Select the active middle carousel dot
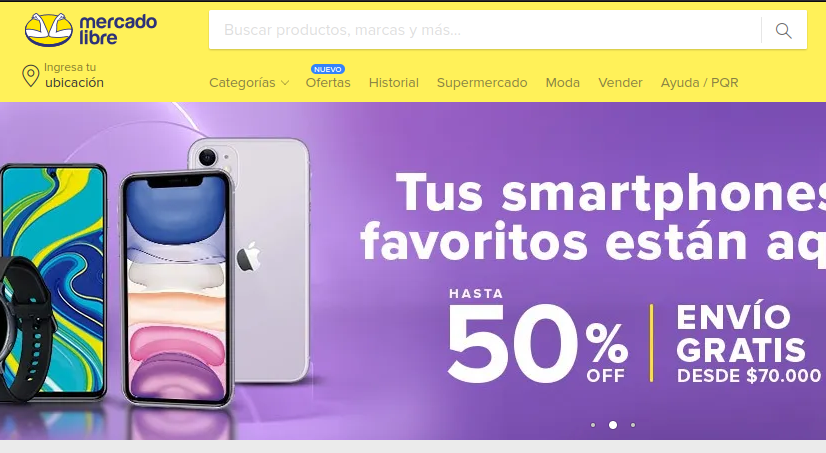 pyautogui.click(x=613, y=425)
